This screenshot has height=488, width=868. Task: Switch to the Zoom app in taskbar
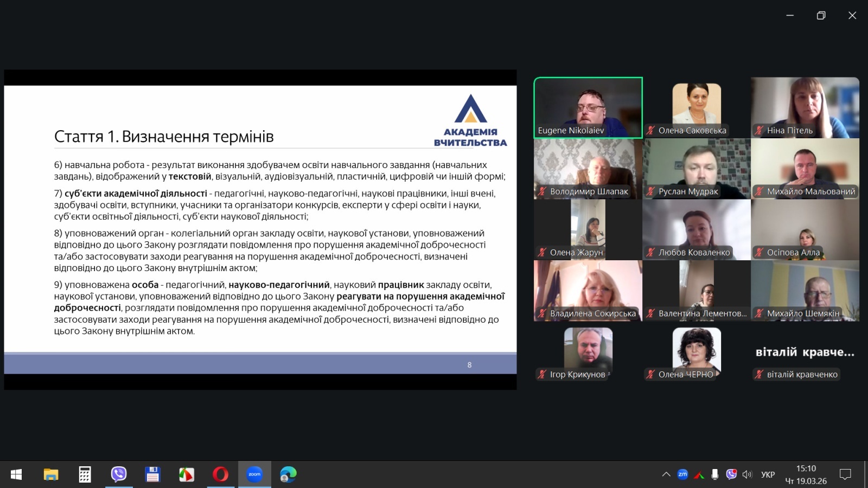254,474
